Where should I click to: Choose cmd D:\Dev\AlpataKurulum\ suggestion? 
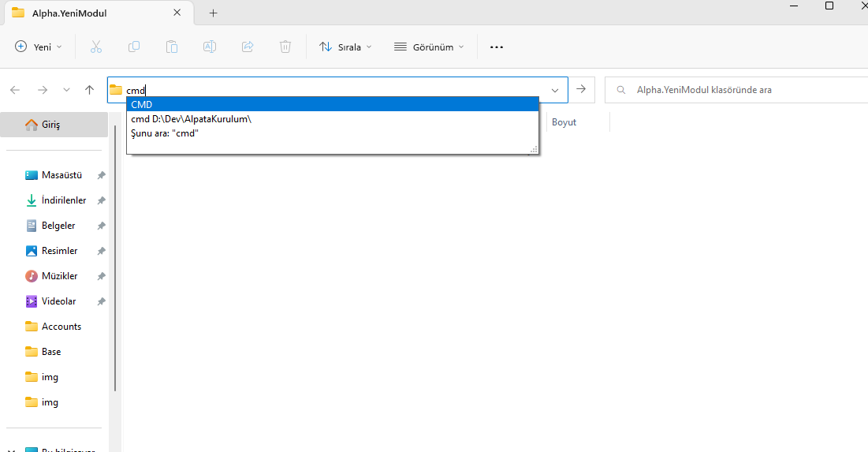tap(191, 119)
